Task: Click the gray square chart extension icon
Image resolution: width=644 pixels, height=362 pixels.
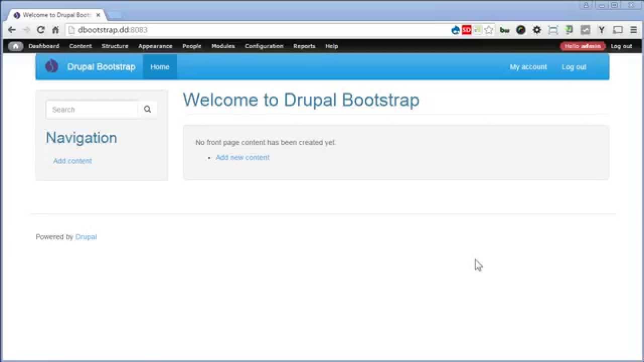Action: coord(585,30)
